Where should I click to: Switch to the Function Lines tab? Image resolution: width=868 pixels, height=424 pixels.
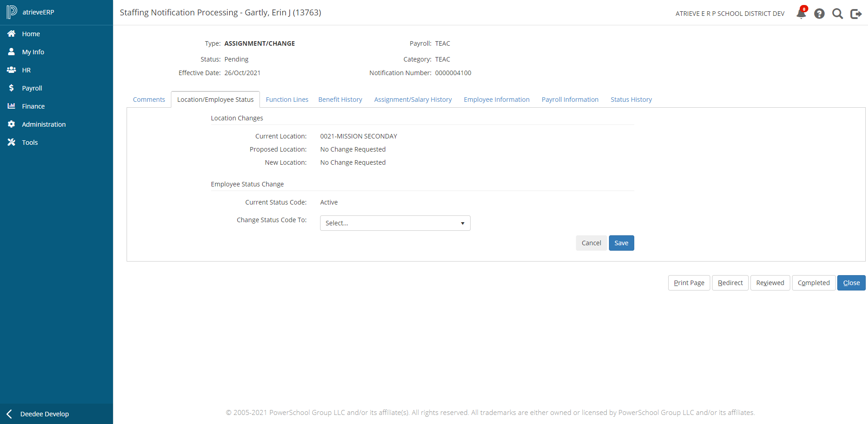tap(287, 100)
